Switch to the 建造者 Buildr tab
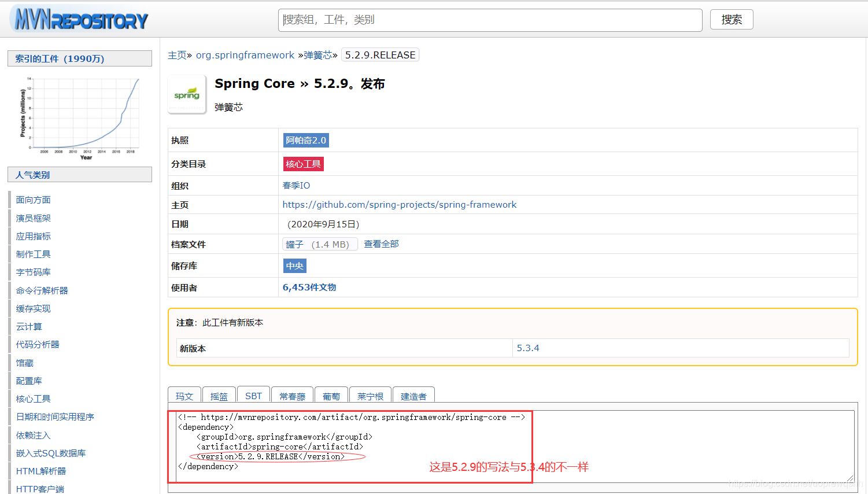 click(x=413, y=396)
